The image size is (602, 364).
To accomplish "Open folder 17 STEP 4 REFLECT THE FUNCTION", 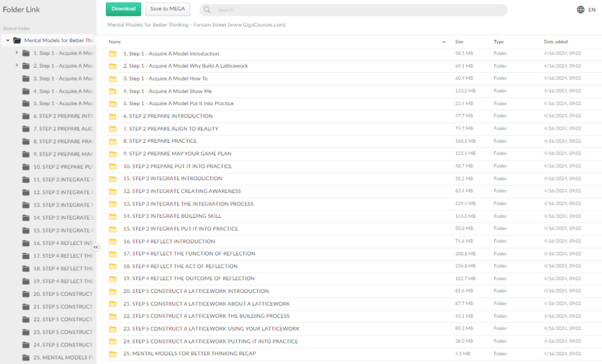I will (x=189, y=254).
